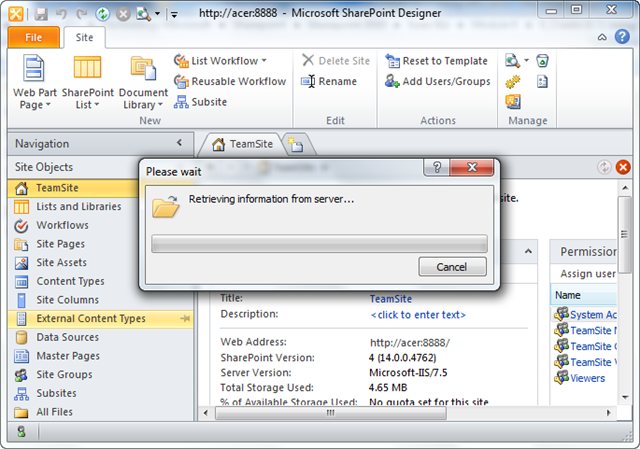
Task: Select TeamSite in Site Objects
Action: point(73,188)
